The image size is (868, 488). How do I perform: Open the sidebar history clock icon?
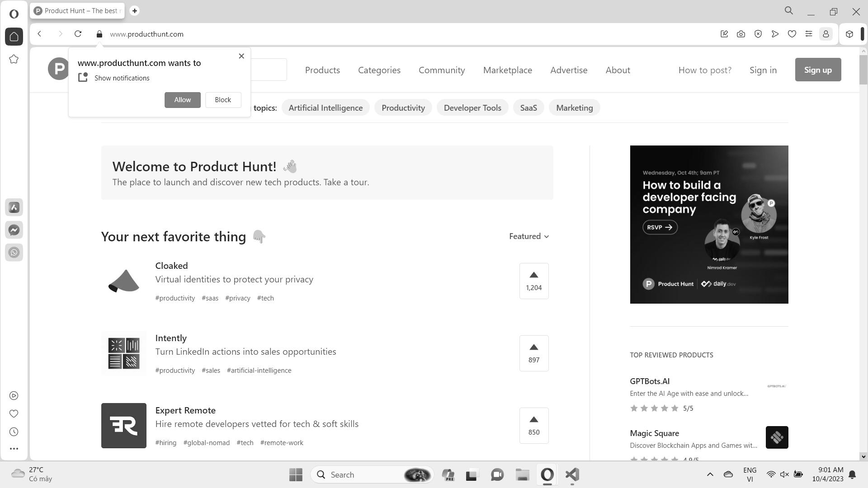pos(14,432)
